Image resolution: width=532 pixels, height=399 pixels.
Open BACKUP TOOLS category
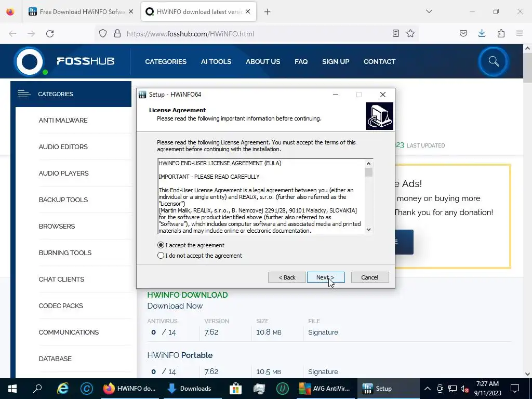(x=63, y=200)
